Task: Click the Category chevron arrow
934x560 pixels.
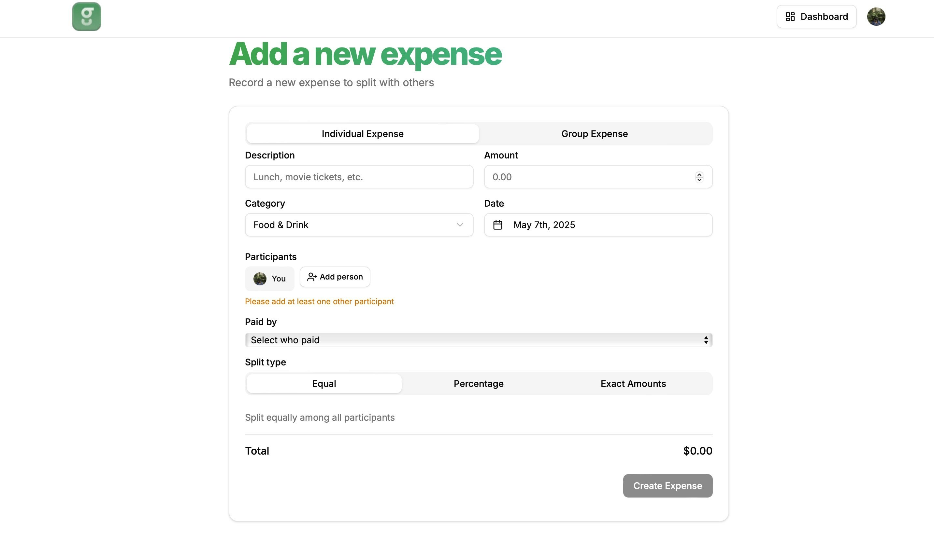Action: pos(460,225)
